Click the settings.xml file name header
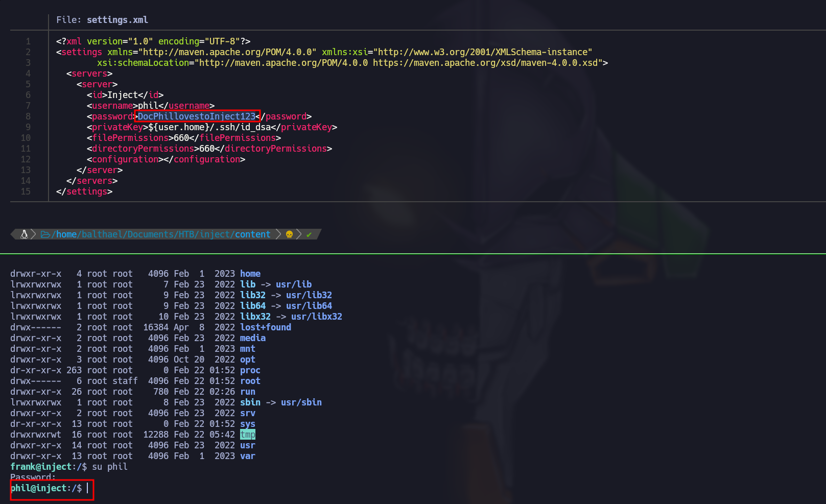 tap(117, 20)
